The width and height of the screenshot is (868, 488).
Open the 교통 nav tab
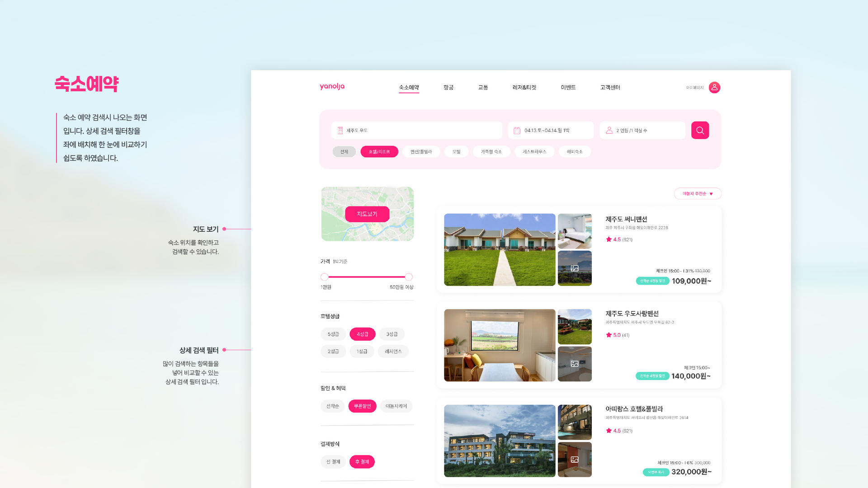tap(483, 88)
